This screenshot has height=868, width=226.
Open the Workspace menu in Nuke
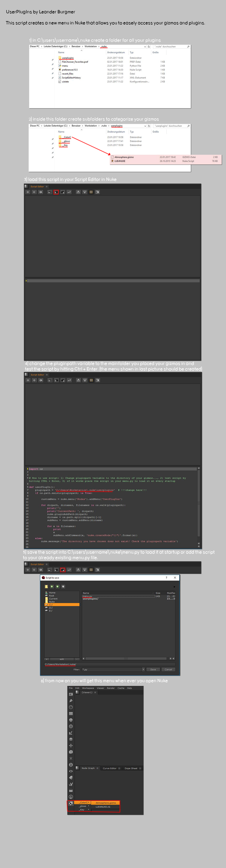coord(88,688)
